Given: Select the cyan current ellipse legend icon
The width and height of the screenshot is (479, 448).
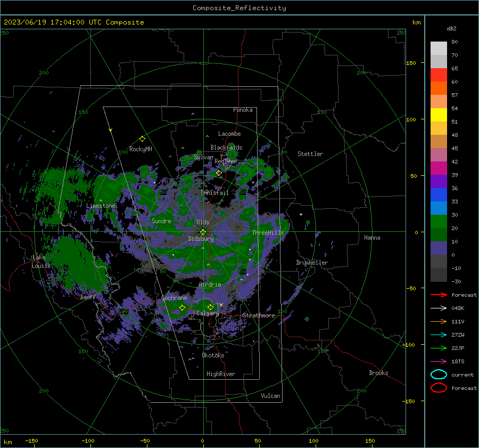Looking at the screenshot, I should point(439,374).
